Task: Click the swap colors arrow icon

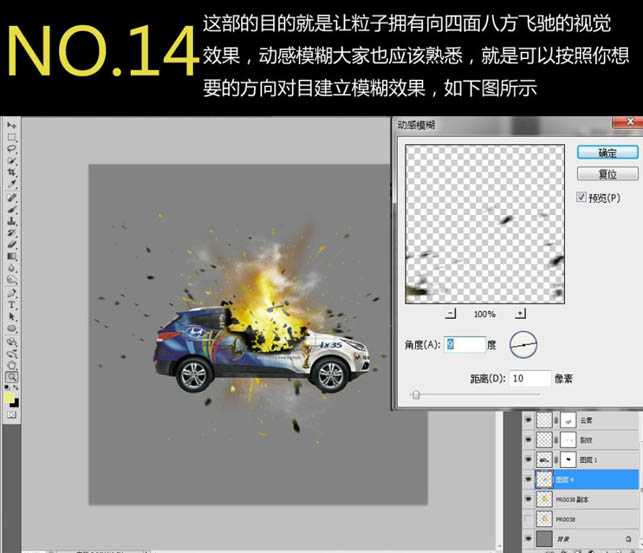Action: [x=16, y=387]
